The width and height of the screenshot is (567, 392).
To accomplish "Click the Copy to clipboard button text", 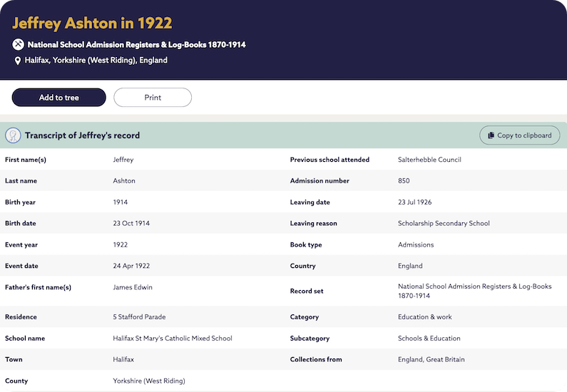I will pyautogui.click(x=524, y=135).
